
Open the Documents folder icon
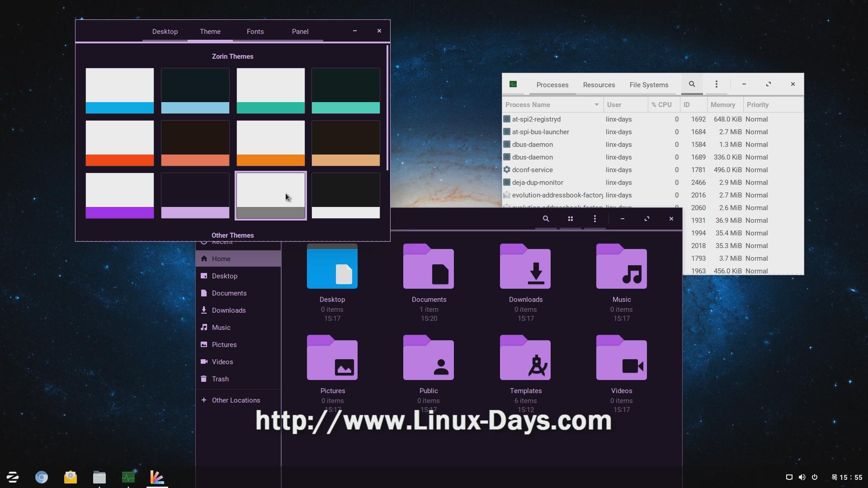pos(429,266)
